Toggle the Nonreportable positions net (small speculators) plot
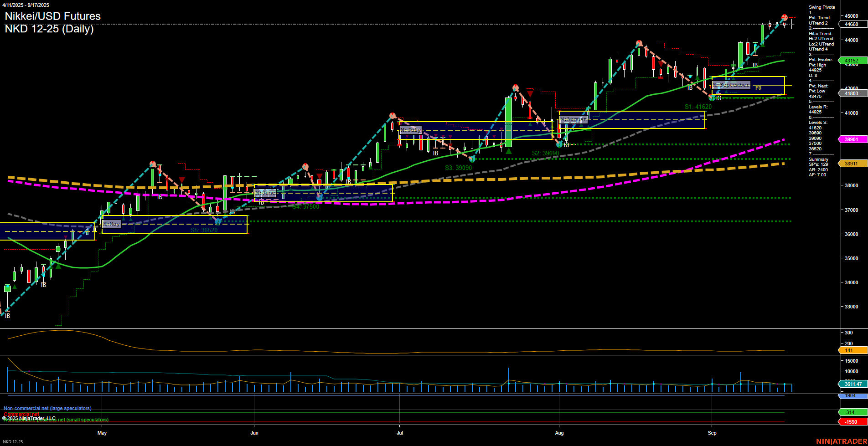The width and height of the screenshot is (868, 446). 55,420
